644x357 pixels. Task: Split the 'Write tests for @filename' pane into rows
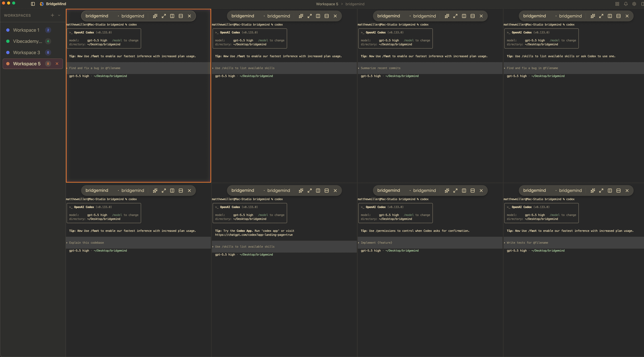(619, 191)
